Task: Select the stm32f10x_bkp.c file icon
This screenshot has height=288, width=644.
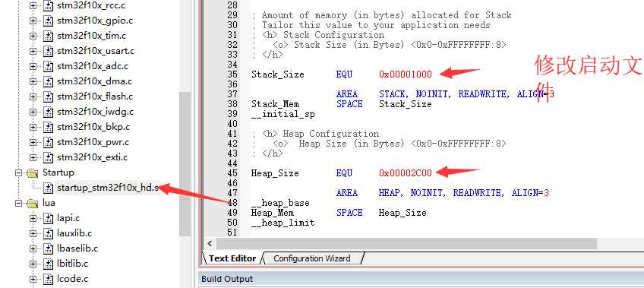Action: [49, 128]
